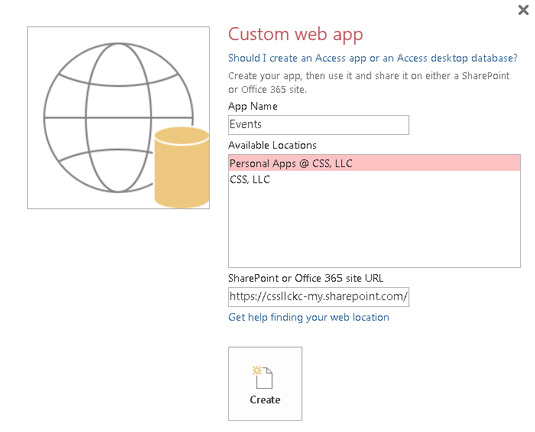Screen dimensions: 535x432
Task: Select the CSS, LLC location
Action: point(374,179)
